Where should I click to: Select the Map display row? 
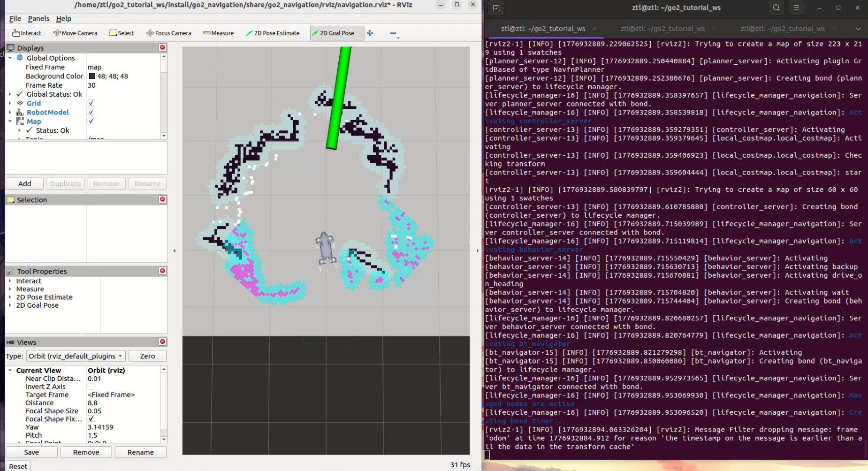tap(34, 121)
